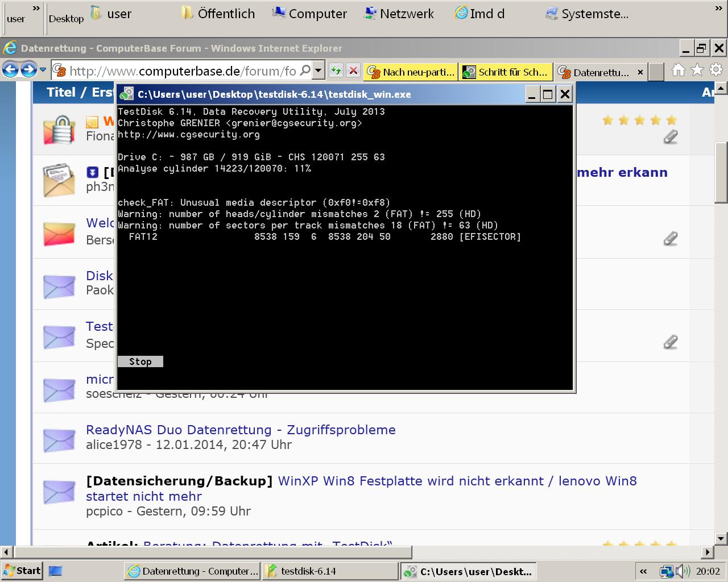Click the '[Datensicherung/Backup]' prefix label

tap(179, 481)
